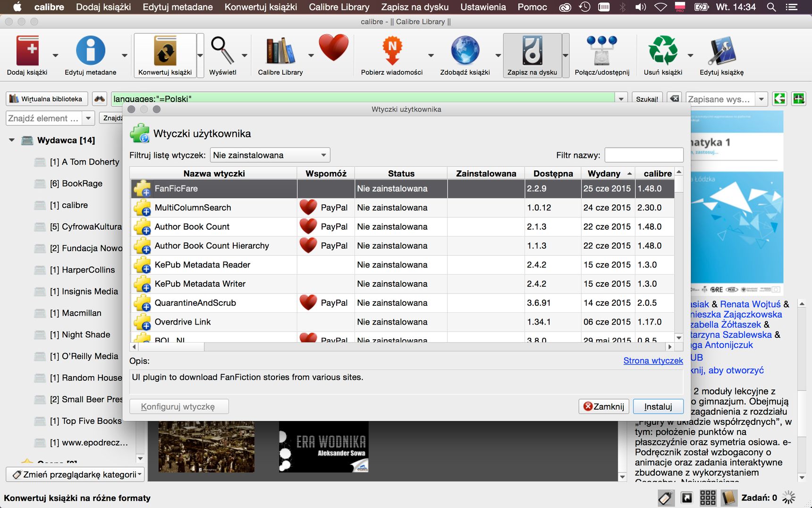
Task: Click the Calibre Library bookshelf icon
Action: [x=280, y=51]
